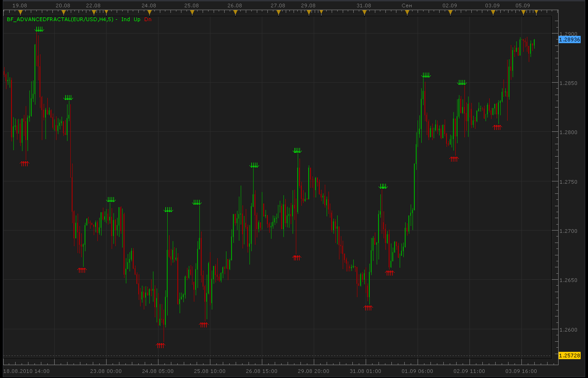Select the Ind legend label
Viewport: 588px width, 378px height.
pyautogui.click(x=125, y=19)
